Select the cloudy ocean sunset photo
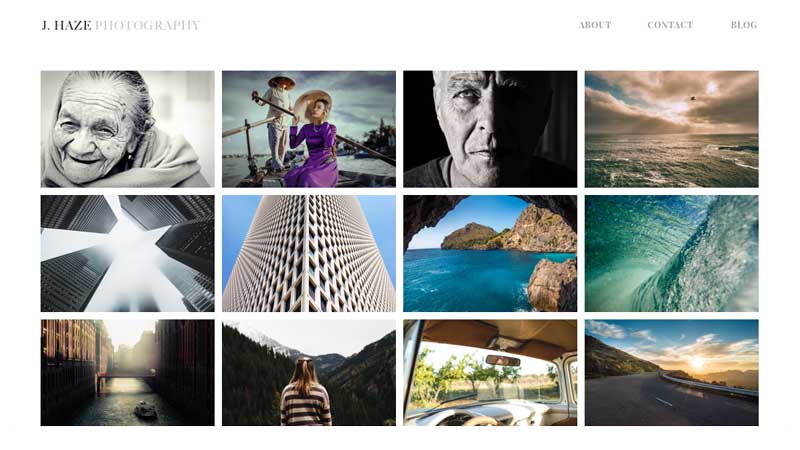Viewport: 800px width, 450px height. 671,129
